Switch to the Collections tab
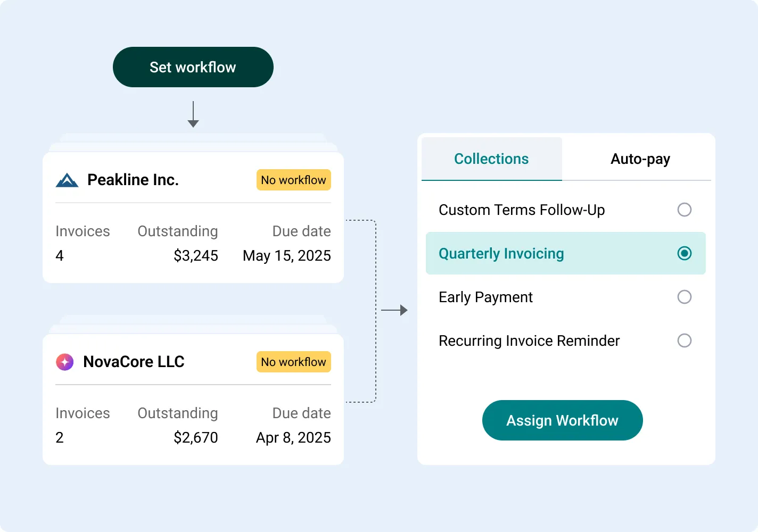Screen dimensions: 758x532 pyautogui.click(x=491, y=159)
